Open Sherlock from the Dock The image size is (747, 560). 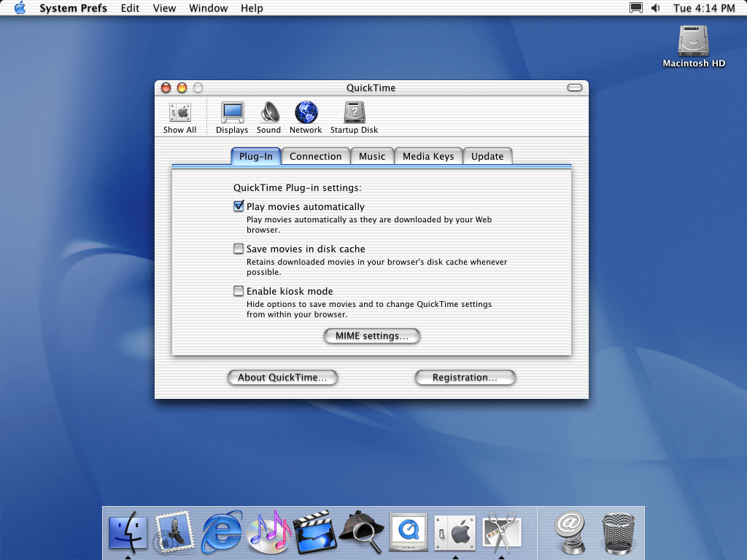361,531
